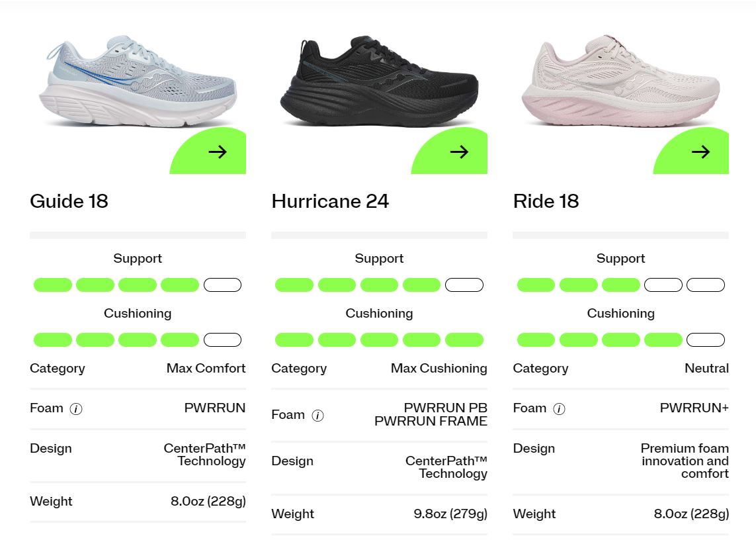Image resolution: width=756 pixels, height=544 pixels.
Task: Select the black Hurricane 24 shoe image
Action: point(380,81)
